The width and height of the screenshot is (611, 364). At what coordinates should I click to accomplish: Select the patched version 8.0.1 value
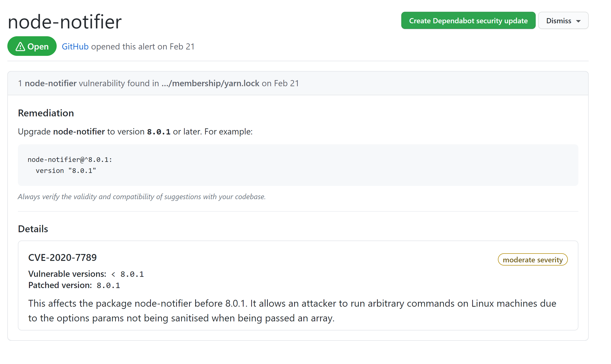tap(108, 285)
